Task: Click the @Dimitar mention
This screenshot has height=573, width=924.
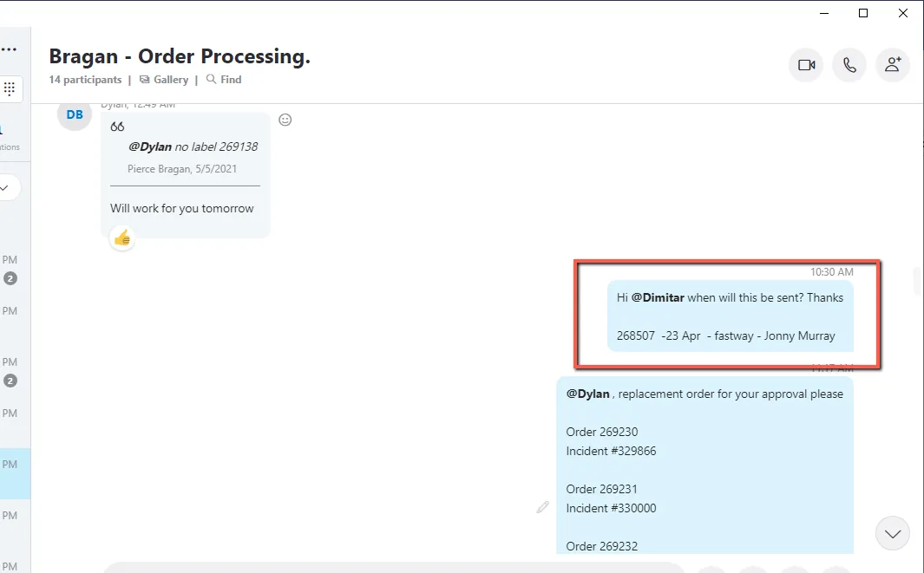Action: 658,298
